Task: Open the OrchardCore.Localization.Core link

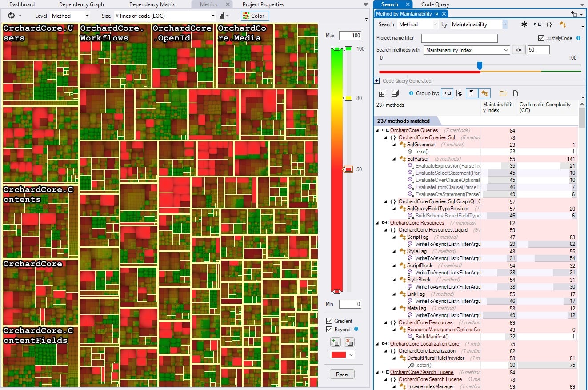Action: [x=424, y=344]
